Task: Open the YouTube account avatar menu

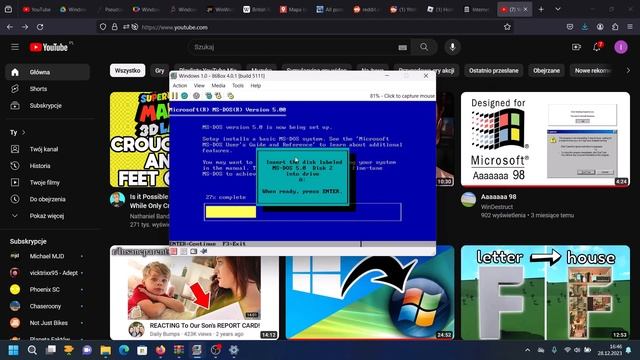Action: (621, 47)
